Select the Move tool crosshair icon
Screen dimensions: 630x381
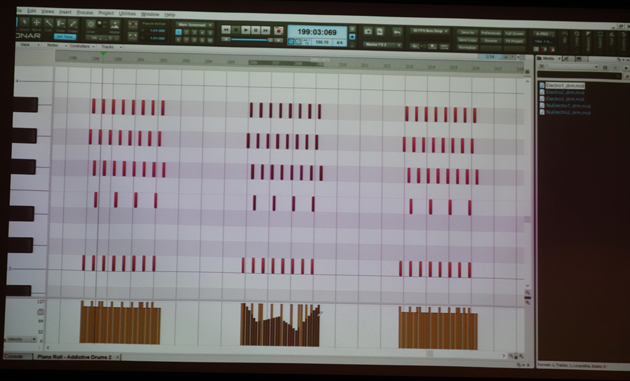point(37,23)
